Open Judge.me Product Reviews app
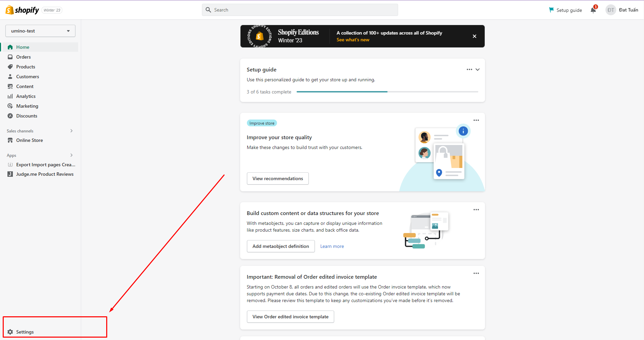Viewport: 644px width, 340px height. tap(40, 174)
